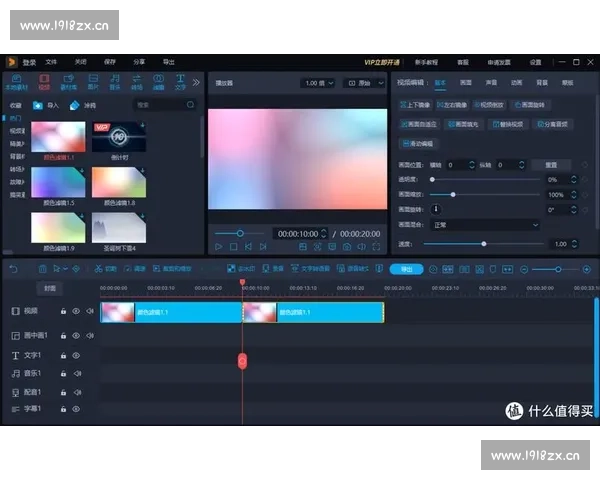The height and width of the screenshot is (480, 600).
Task: Click the 滤镜 (Filter) category icon
Action: pos(158,81)
